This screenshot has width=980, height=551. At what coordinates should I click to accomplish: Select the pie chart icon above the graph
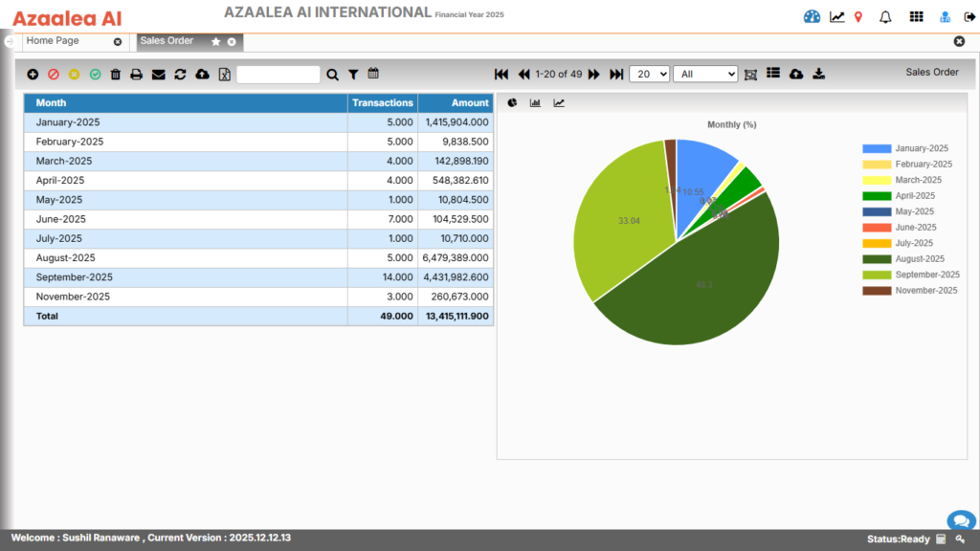tap(513, 102)
